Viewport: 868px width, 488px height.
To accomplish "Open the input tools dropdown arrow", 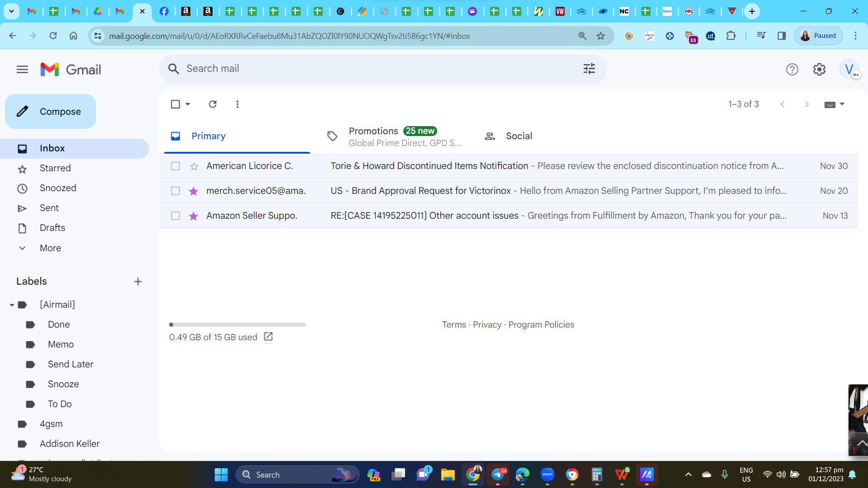I will pyautogui.click(x=842, y=104).
